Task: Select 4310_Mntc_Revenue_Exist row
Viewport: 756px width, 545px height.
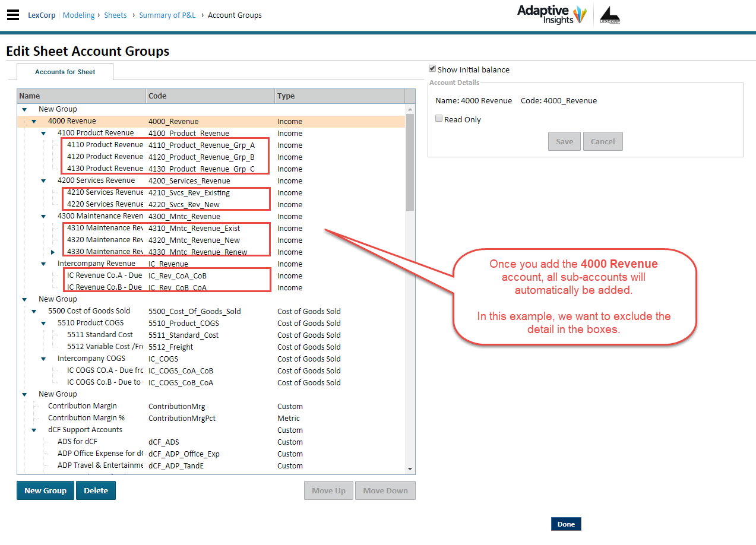Action: click(x=211, y=228)
